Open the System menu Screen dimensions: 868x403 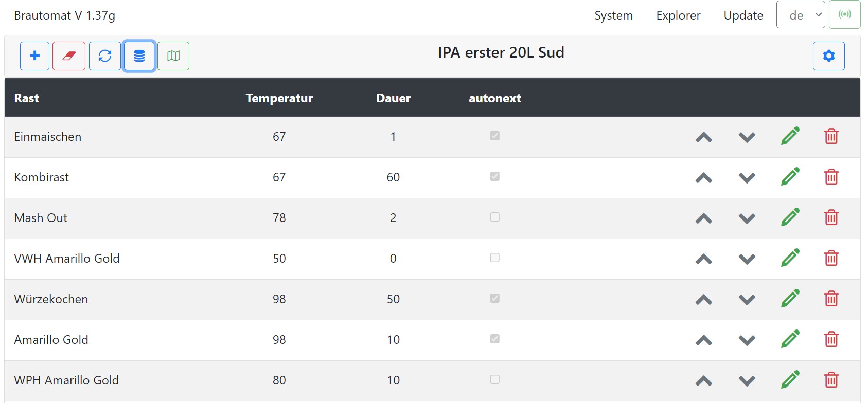coord(613,15)
